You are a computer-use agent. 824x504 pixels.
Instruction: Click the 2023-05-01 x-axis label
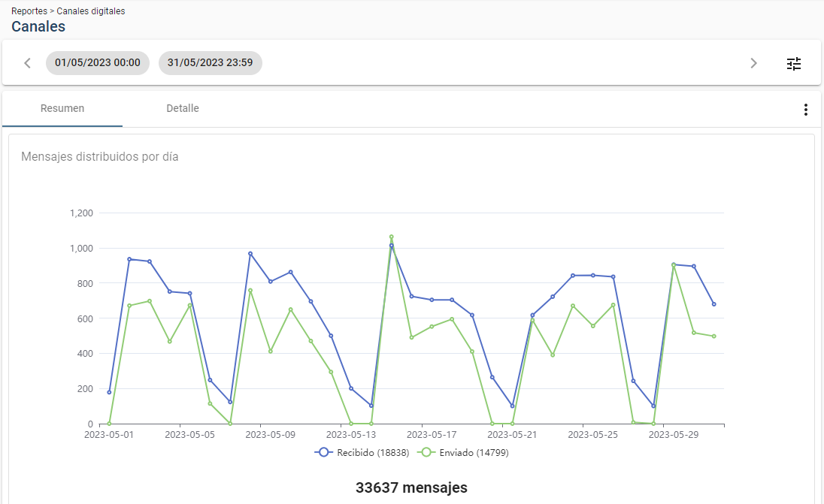coord(109,435)
